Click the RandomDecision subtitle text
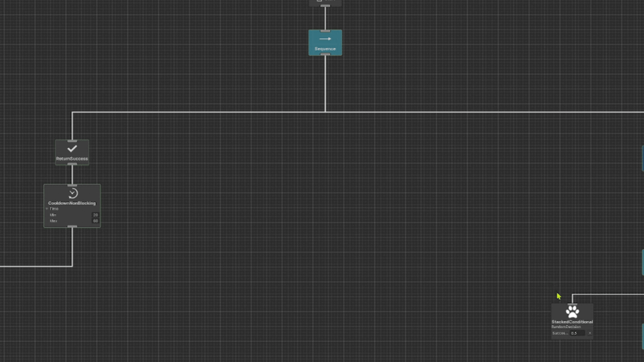Screen dimensions: 644x362 coord(566,327)
